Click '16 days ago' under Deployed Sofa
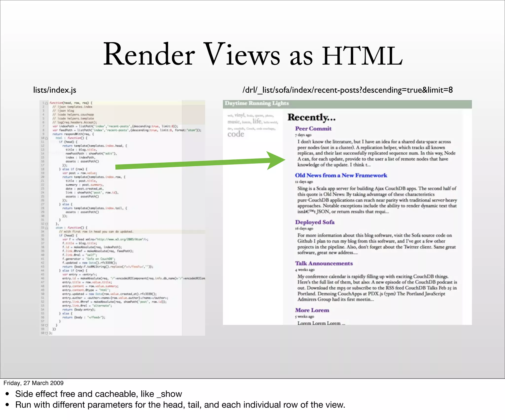505x420 pixels. [x=304, y=228]
